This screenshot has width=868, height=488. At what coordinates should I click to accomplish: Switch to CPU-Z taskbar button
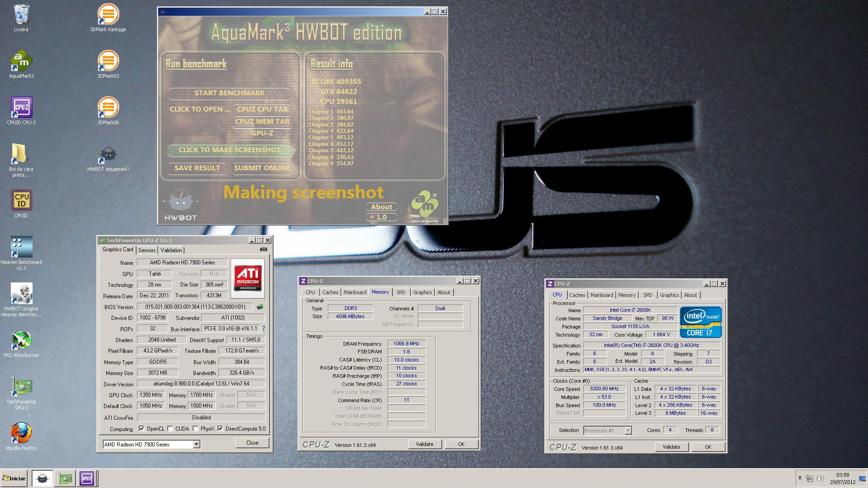click(87, 478)
